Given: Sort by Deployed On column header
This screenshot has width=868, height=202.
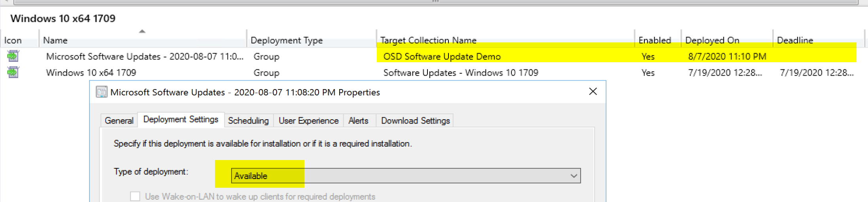Looking at the screenshot, I should pos(712,40).
